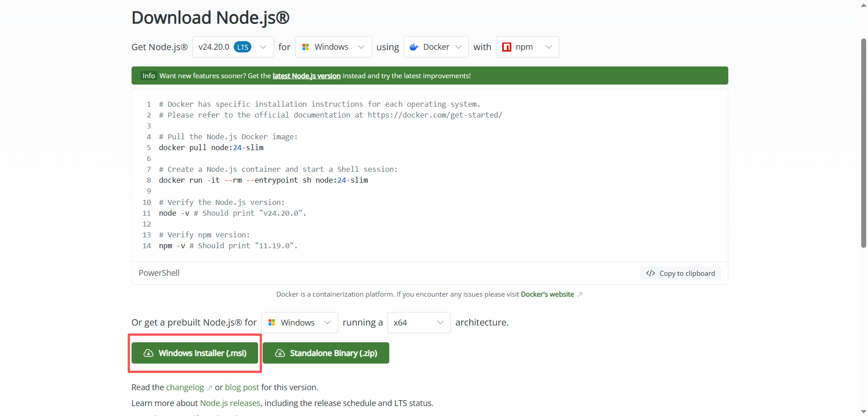This screenshot has height=416, width=868.
Task: Click the "# Verify npm version:" comment
Action: point(204,235)
